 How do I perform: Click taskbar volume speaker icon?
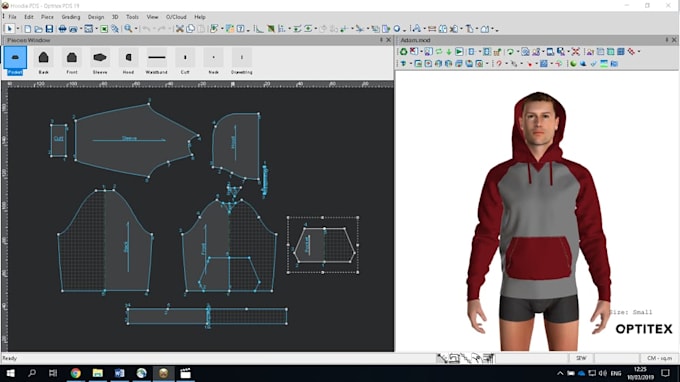click(603, 373)
